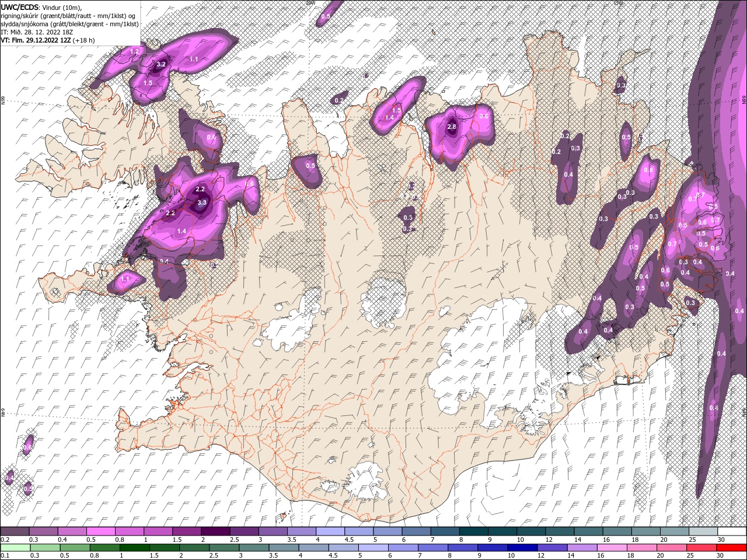Click the bright red swatch ending the lower legend row
The image size is (747, 560).
[x=732, y=548]
